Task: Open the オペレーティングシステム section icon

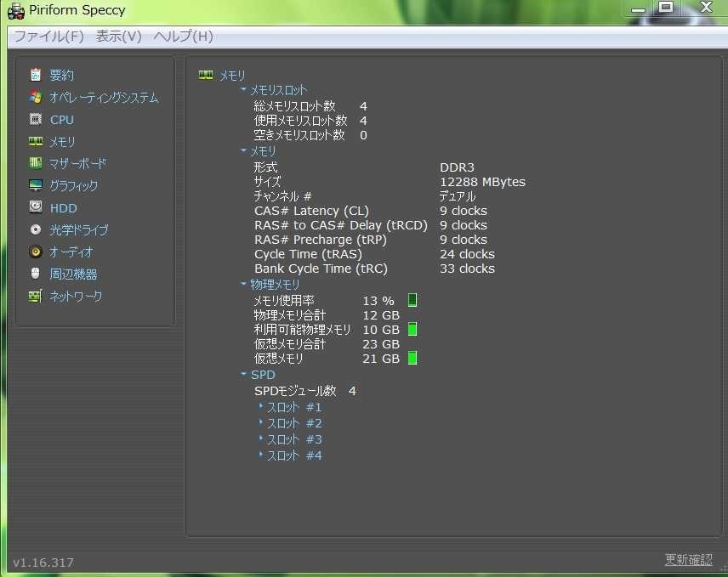Action: pyautogui.click(x=36, y=97)
